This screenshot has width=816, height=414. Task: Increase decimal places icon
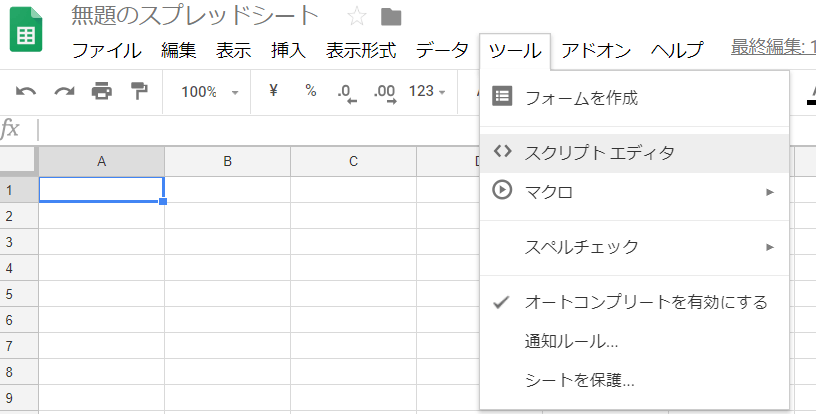tap(385, 93)
